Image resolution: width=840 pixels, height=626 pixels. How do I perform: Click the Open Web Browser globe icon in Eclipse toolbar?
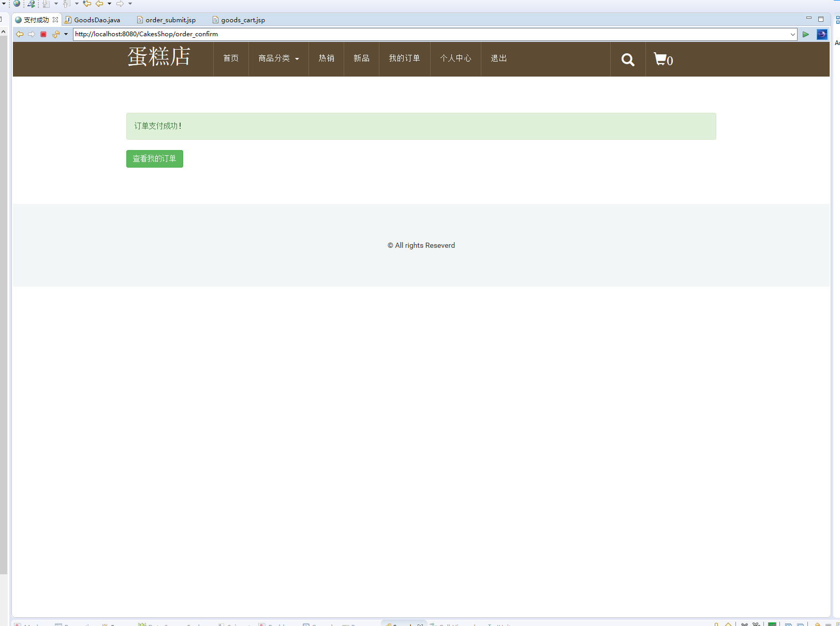point(16,4)
